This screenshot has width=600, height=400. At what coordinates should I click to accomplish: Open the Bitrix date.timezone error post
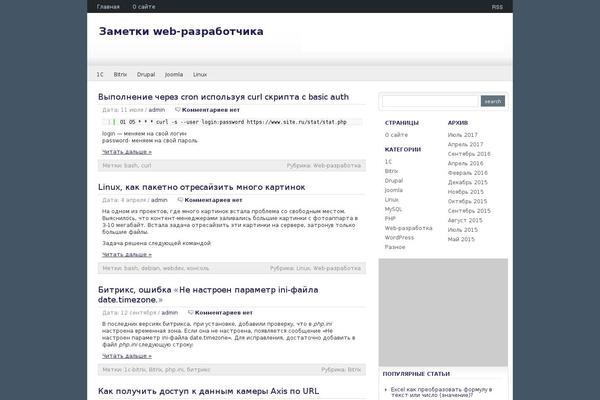click(x=208, y=295)
